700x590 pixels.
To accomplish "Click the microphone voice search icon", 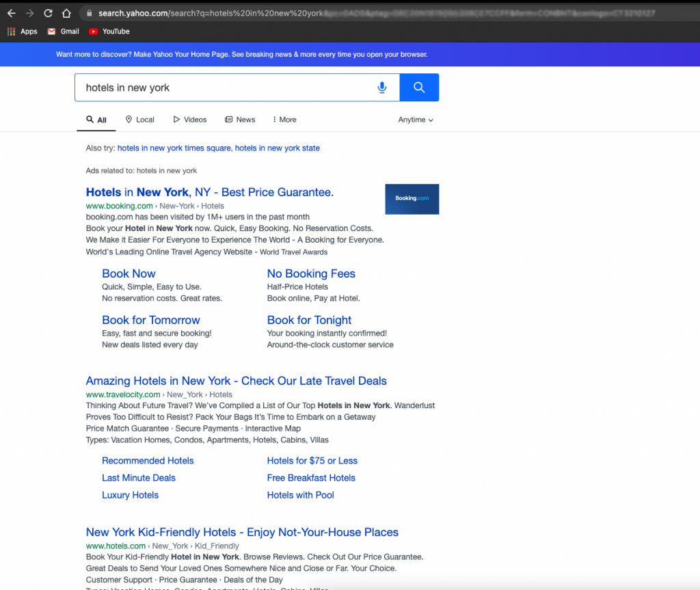I will [382, 88].
